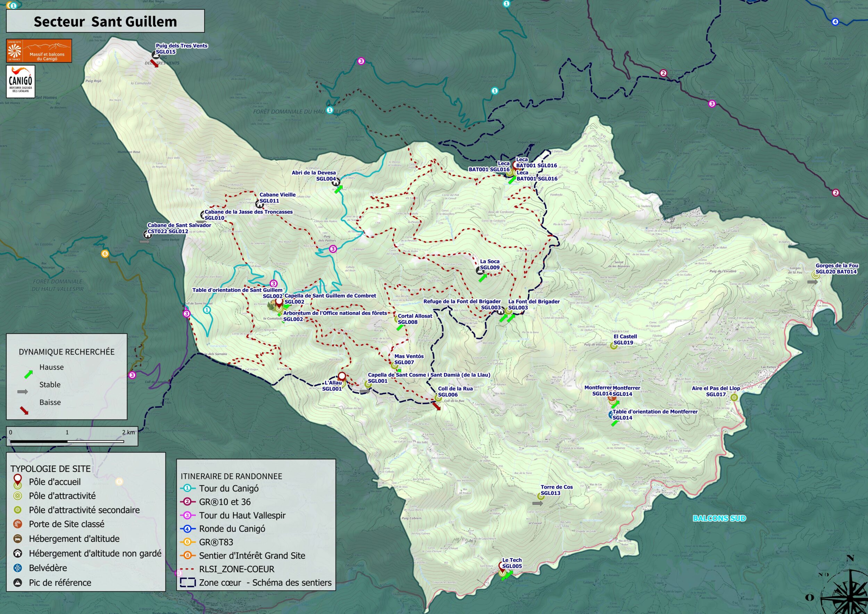Click the Pic de référence legend icon
This screenshot has width=868, height=614.
pyautogui.click(x=17, y=583)
